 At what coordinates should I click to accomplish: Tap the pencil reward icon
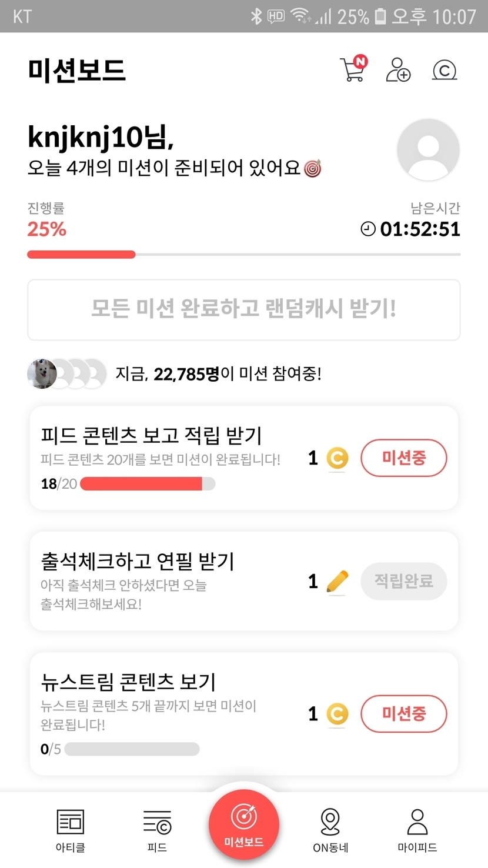(337, 582)
